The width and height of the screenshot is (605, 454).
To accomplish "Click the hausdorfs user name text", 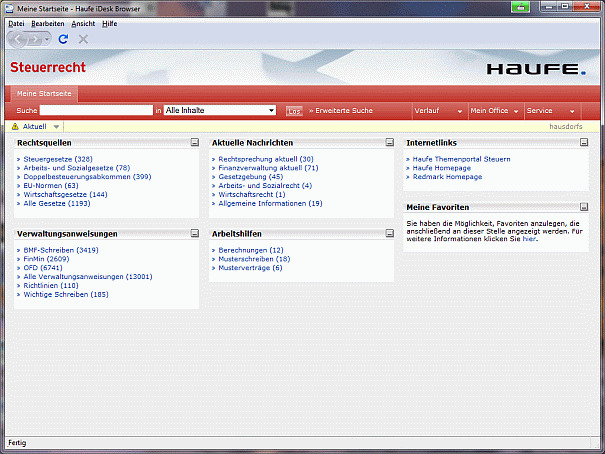I will [566, 126].
